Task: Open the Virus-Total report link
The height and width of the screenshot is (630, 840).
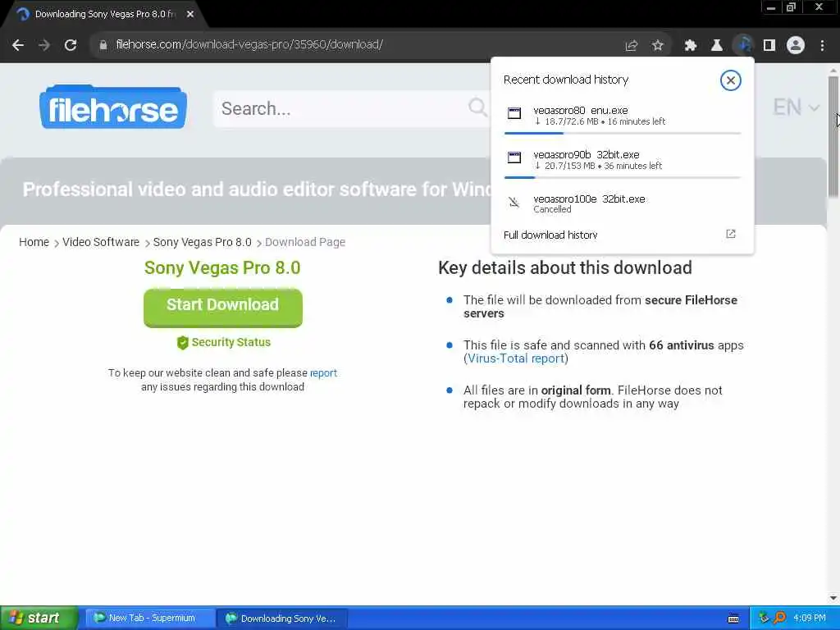Action: [516, 358]
